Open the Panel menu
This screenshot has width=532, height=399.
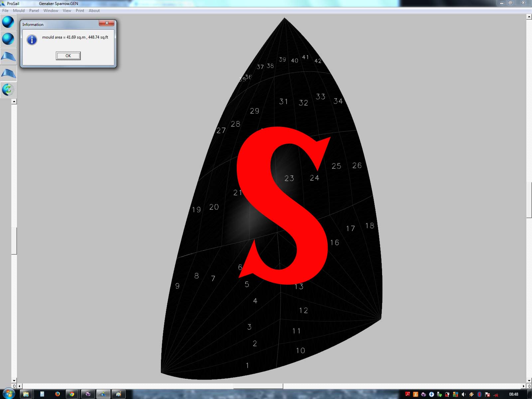coord(34,11)
